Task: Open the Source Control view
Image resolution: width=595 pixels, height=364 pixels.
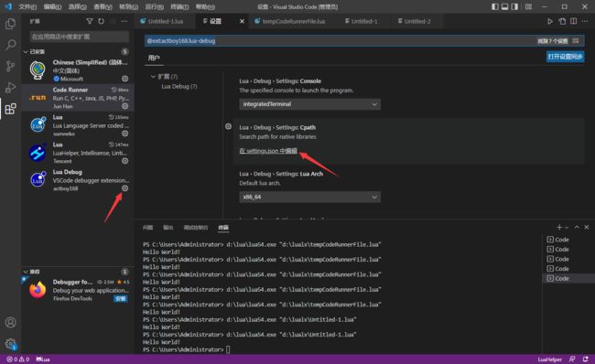Action: (x=10, y=67)
